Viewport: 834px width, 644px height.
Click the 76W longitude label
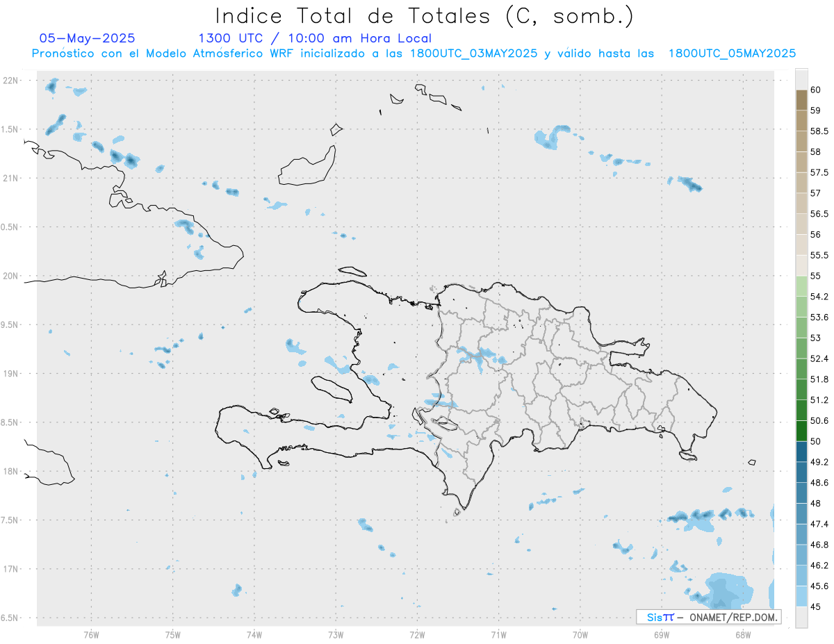pos(91,634)
